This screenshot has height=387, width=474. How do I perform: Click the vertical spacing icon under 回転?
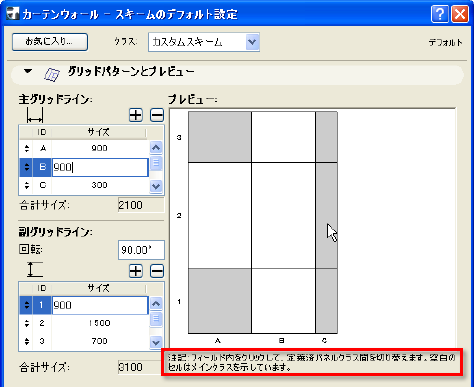click(x=35, y=269)
